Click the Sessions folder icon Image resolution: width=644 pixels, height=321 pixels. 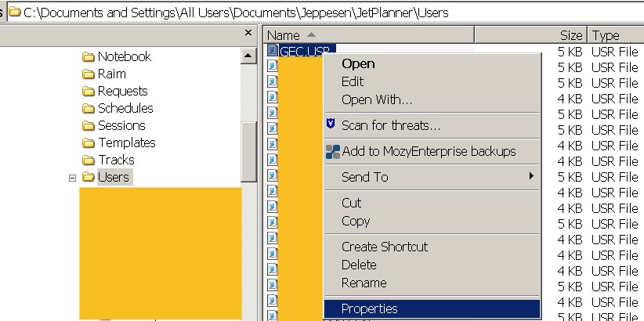pyautogui.click(x=89, y=125)
